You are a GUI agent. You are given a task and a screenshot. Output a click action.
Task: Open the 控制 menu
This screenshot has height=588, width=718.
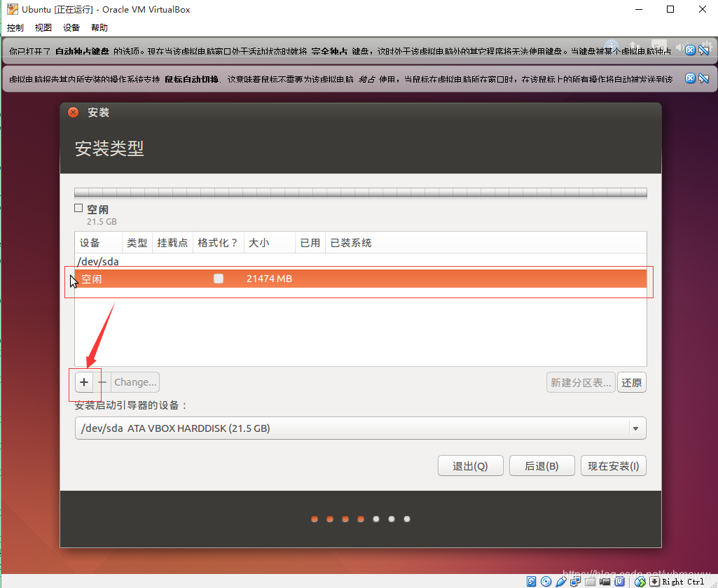coord(15,27)
